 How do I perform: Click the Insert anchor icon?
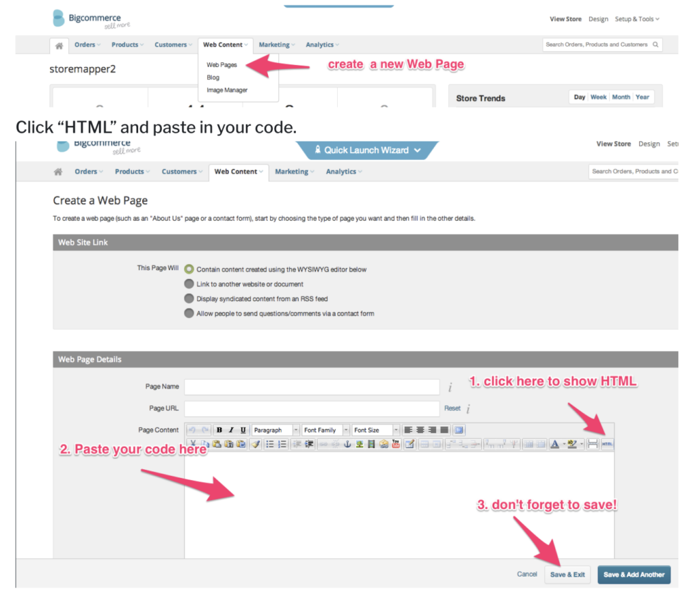pyautogui.click(x=347, y=443)
